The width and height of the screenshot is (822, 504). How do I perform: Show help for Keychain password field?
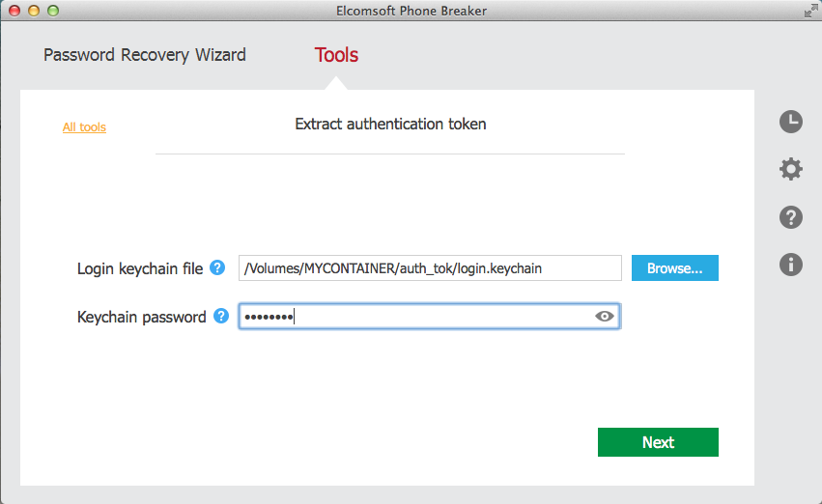click(221, 316)
